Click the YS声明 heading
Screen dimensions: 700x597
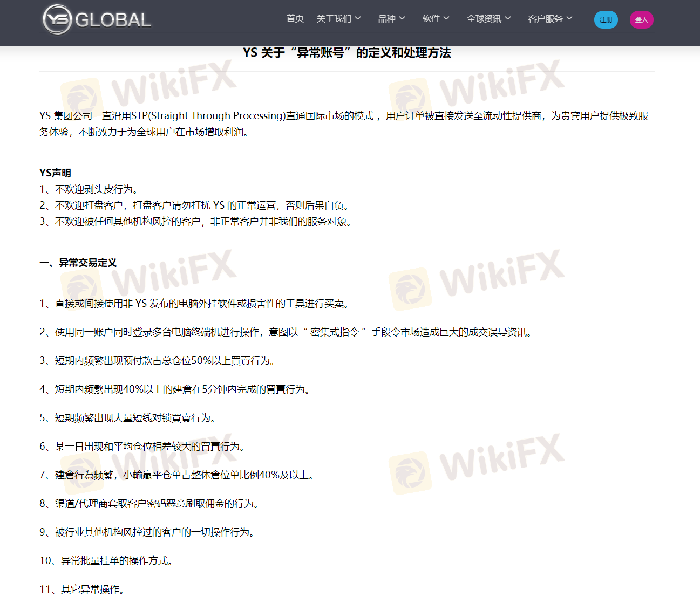tap(55, 173)
